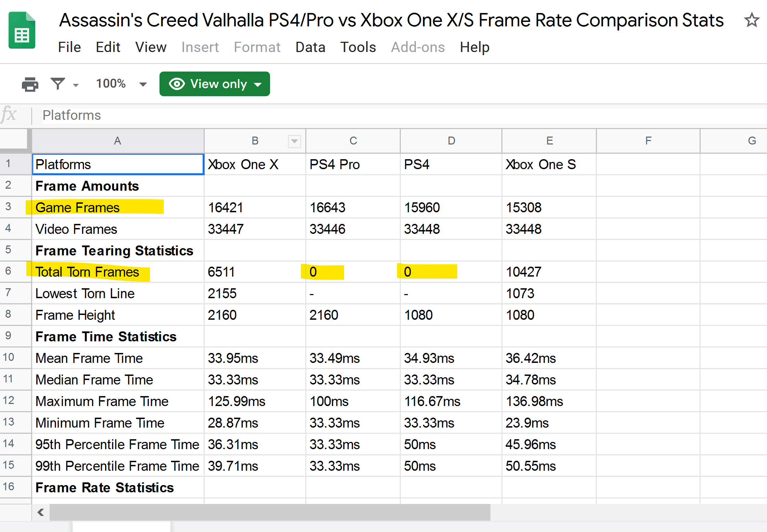Select column F header

648,141
